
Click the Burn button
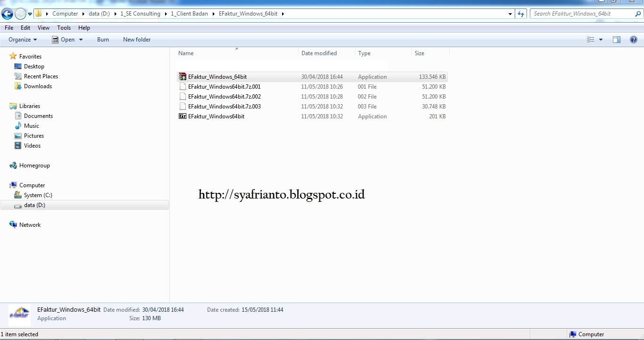click(103, 40)
